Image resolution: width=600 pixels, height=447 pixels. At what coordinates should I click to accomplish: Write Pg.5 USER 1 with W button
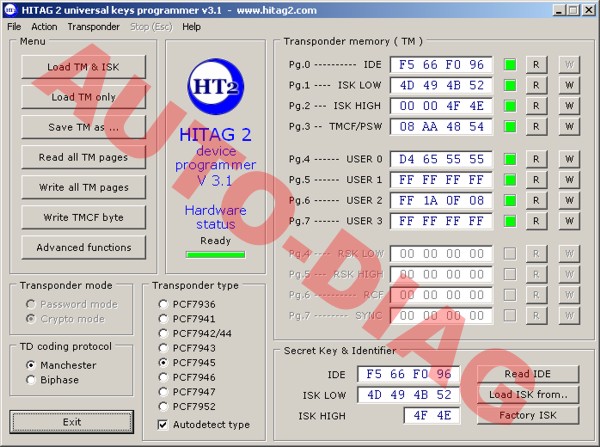(x=569, y=180)
